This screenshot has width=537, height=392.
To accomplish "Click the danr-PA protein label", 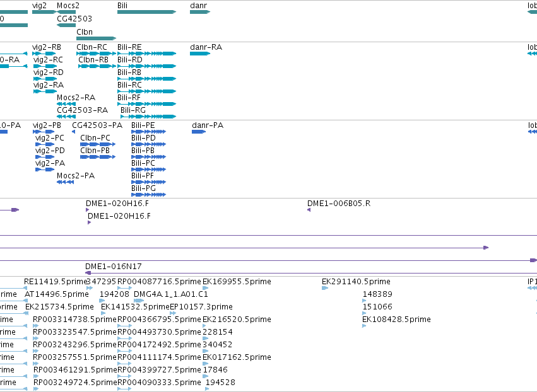I will tap(208, 125).
